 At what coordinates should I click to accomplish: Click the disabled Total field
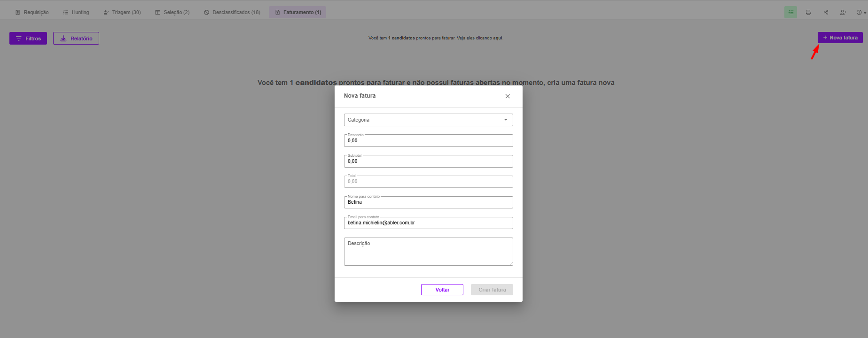tap(429, 182)
